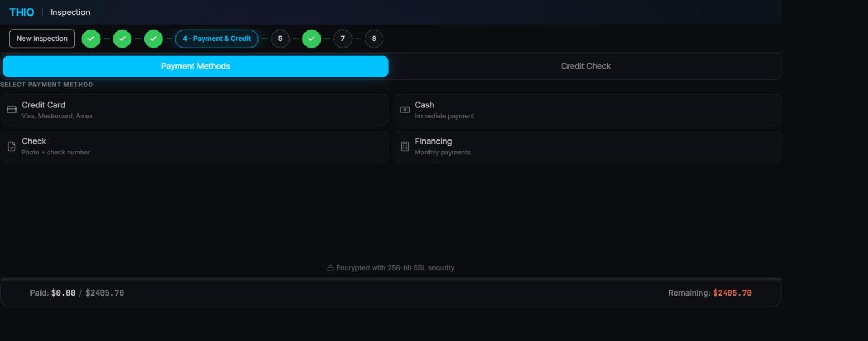
Task: Click the Select Payment Method heading
Action: 46,85
